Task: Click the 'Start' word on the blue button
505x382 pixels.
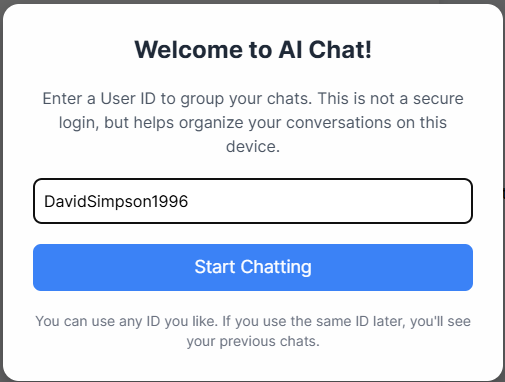Action: pos(215,267)
